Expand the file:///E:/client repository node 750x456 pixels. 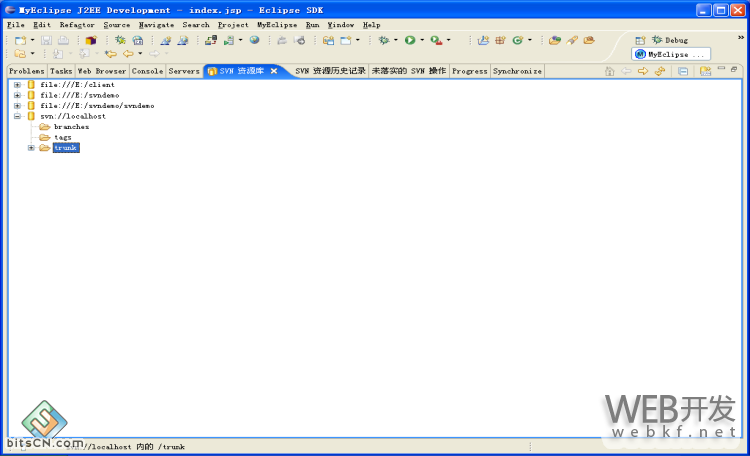point(17,85)
